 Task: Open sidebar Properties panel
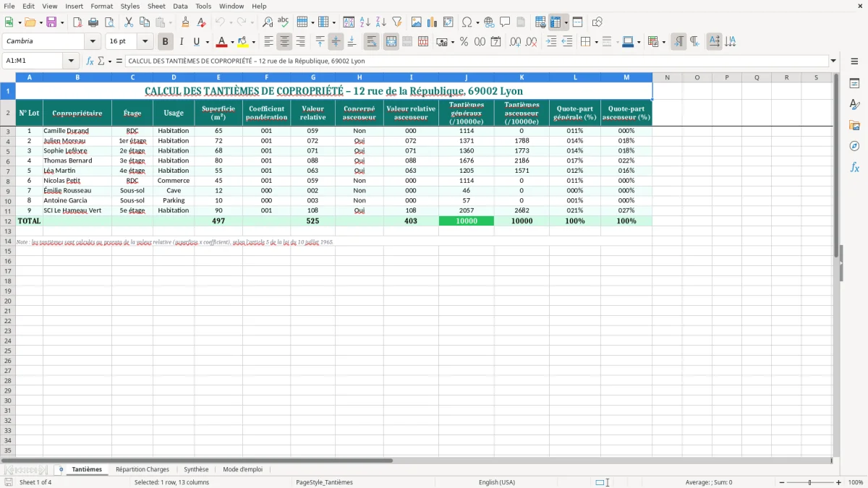(x=854, y=83)
